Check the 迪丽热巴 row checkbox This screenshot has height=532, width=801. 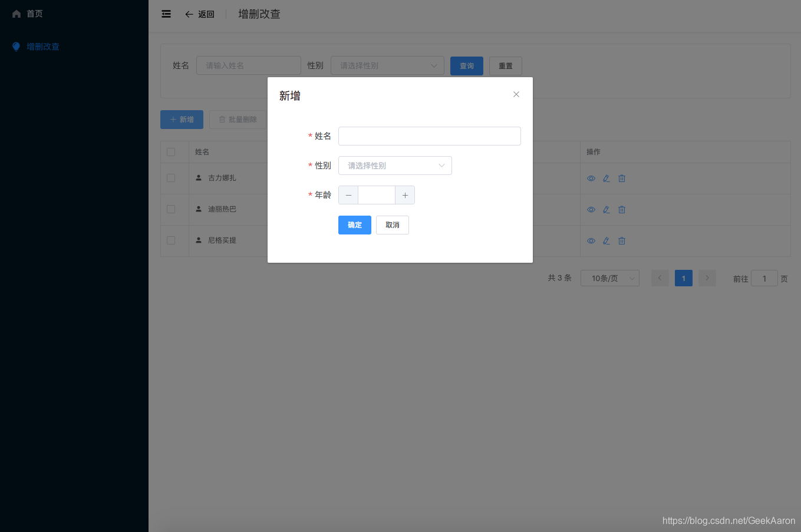tap(171, 209)
